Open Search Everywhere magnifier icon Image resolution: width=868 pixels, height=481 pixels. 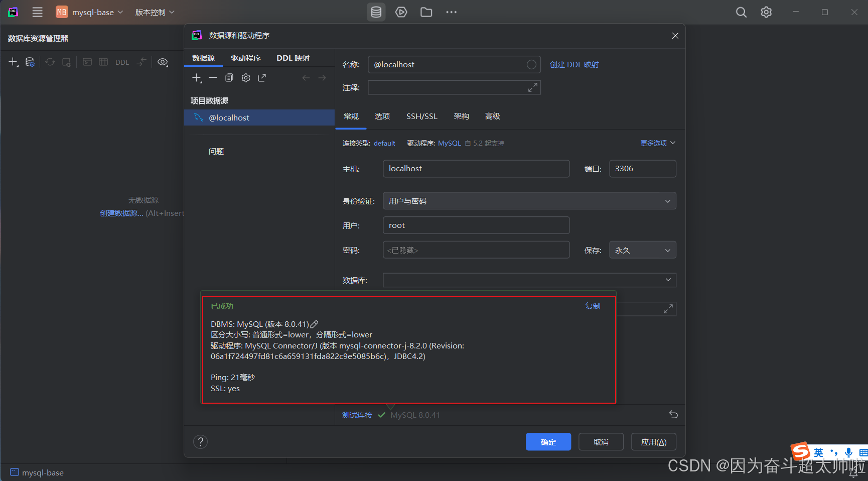click(x=741, y=12)
